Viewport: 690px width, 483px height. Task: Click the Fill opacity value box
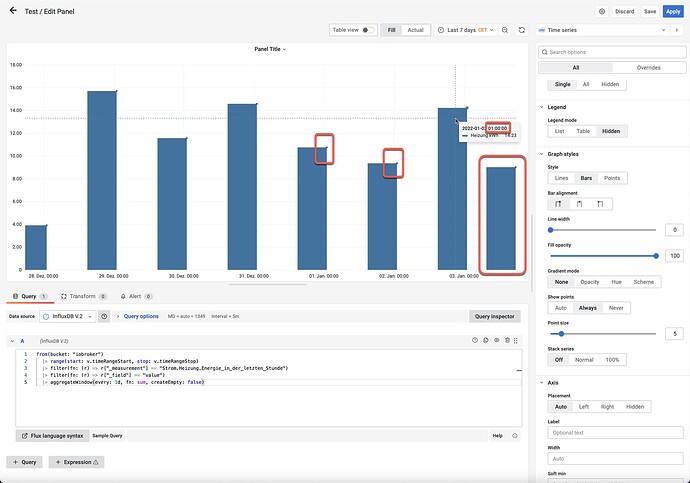coord(675,256)
